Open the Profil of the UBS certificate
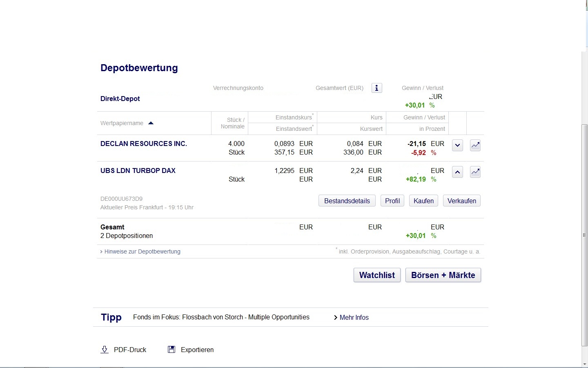The width and height of the screenshot is (588, 368). click(x=392, y=201)
